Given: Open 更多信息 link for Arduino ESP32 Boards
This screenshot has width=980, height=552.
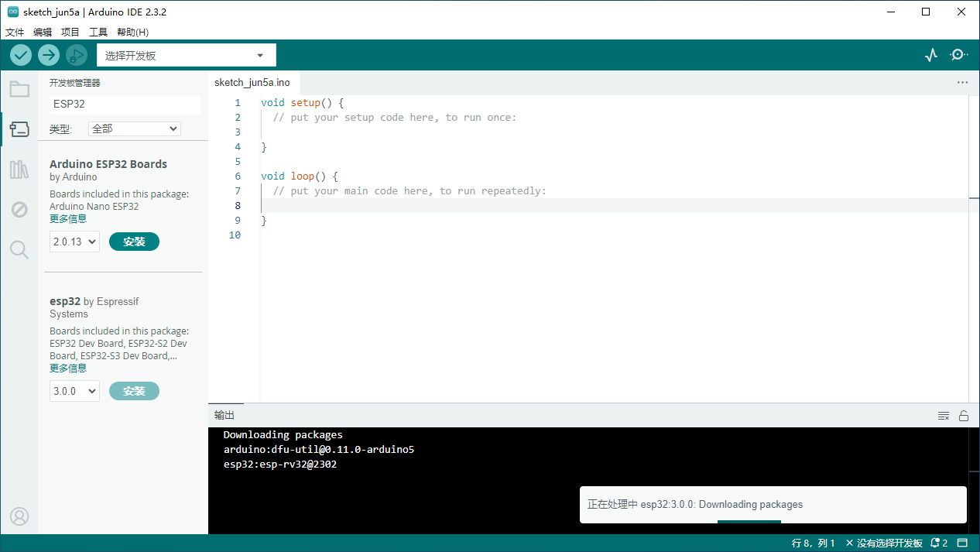Looking at the screenshot, I should click(68, 219).
